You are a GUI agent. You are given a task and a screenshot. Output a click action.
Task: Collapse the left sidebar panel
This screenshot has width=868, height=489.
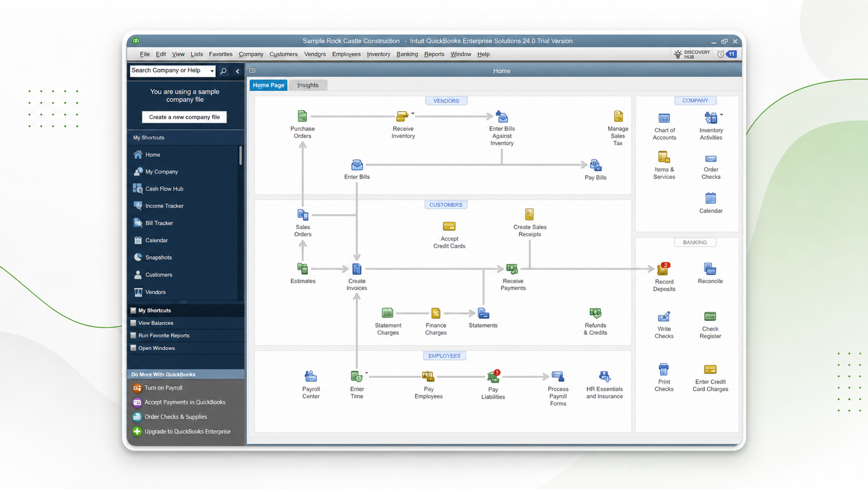[237, 71]
